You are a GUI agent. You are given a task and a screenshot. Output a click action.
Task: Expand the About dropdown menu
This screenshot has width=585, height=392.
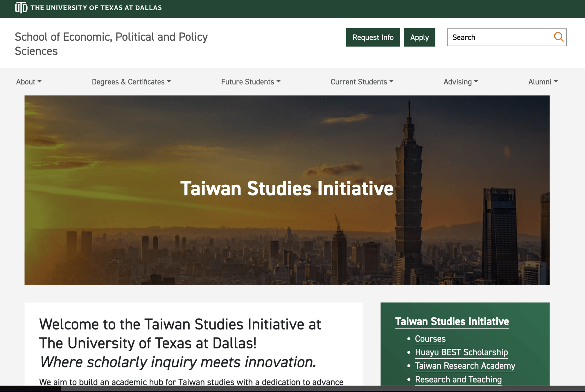29,82
